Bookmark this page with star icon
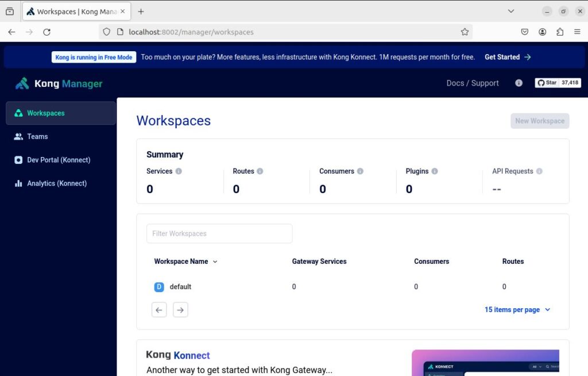The height and width of the screenshot is (376, 588). click(465, 32)
